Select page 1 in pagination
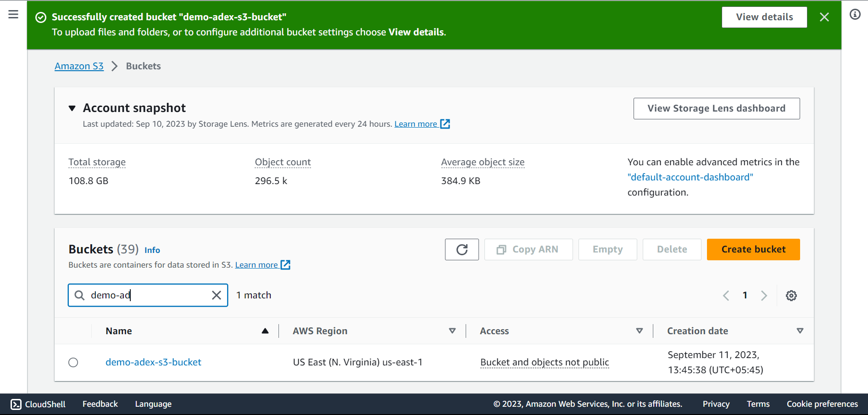This screenshot has width=868, height=415. pyautogui.click(x=745, y=295)
